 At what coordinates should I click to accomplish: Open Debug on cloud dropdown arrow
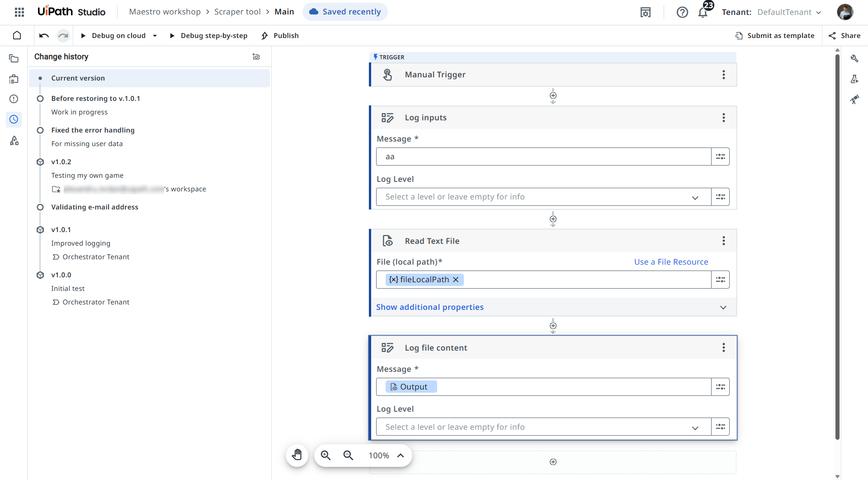(155, 36)
